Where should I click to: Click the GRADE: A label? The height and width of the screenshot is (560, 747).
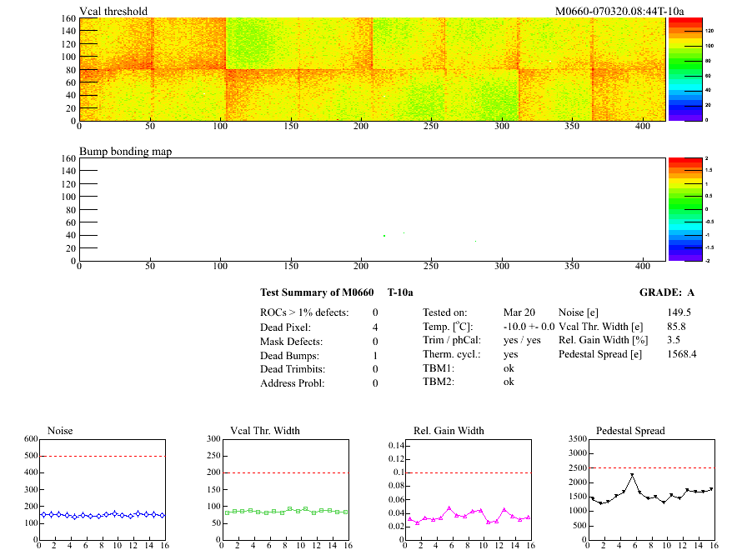(666, 292)
